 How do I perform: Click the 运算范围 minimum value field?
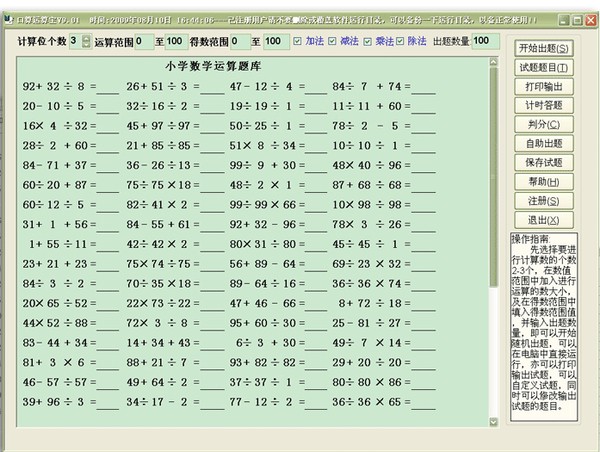(142, 41)
